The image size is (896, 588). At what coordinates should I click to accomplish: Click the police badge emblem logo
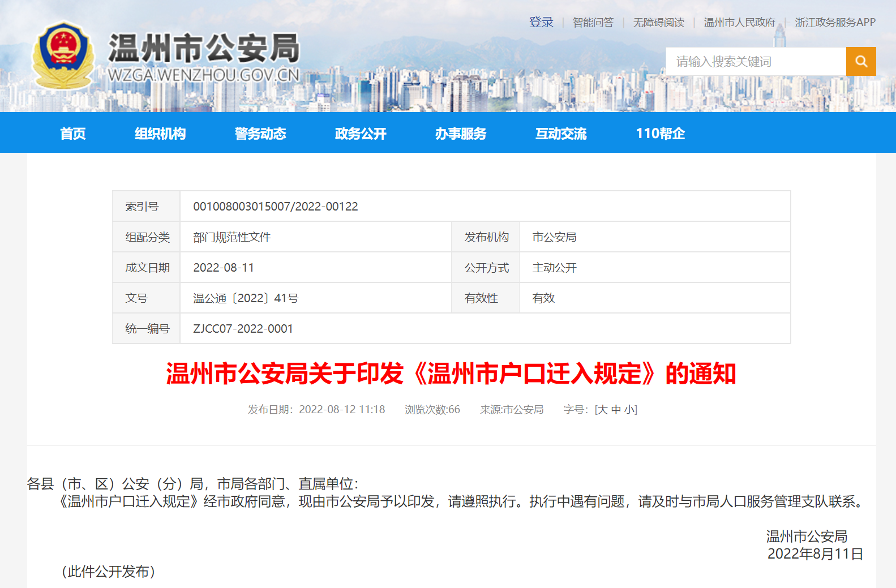pyautogui.click(x=63, y=55)
